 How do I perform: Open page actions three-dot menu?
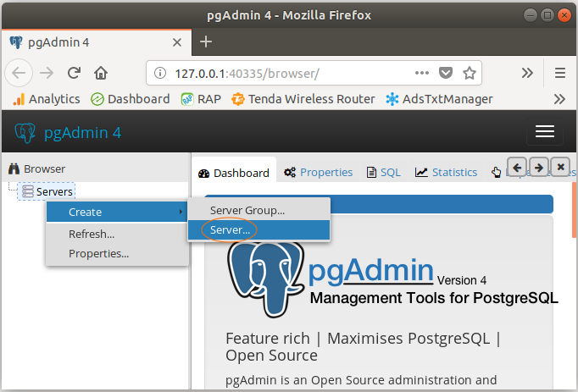click(x=422, y=73)
